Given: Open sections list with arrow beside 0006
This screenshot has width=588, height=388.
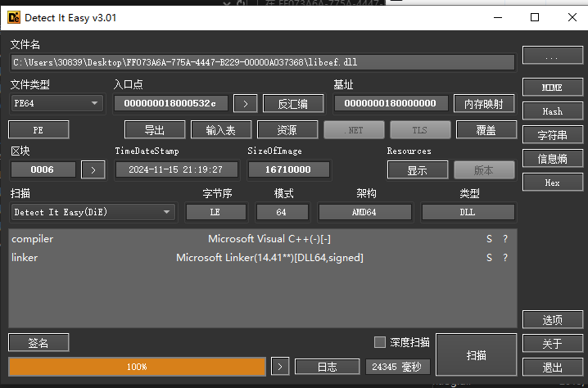Looking at the screenshot, I should (93, 169).
